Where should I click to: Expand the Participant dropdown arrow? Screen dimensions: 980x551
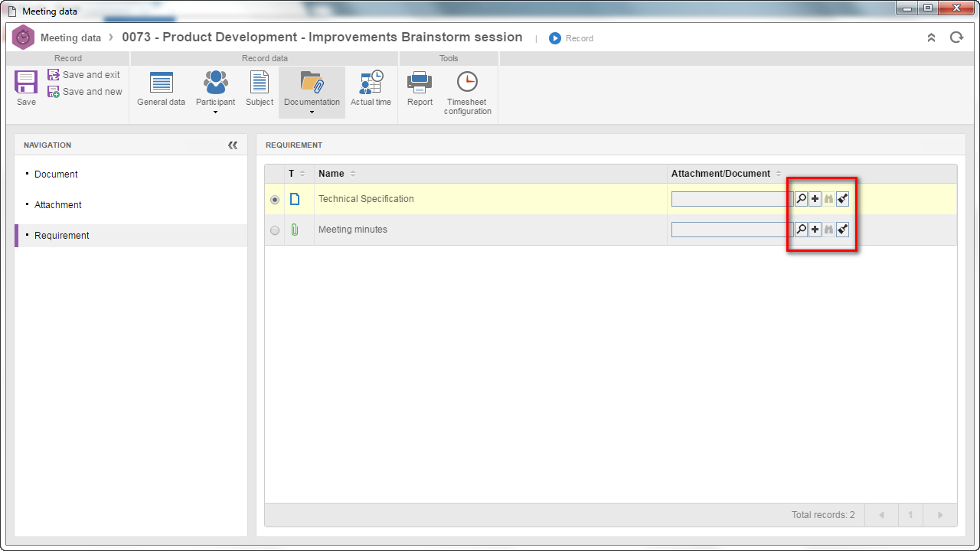pos(215,112)
